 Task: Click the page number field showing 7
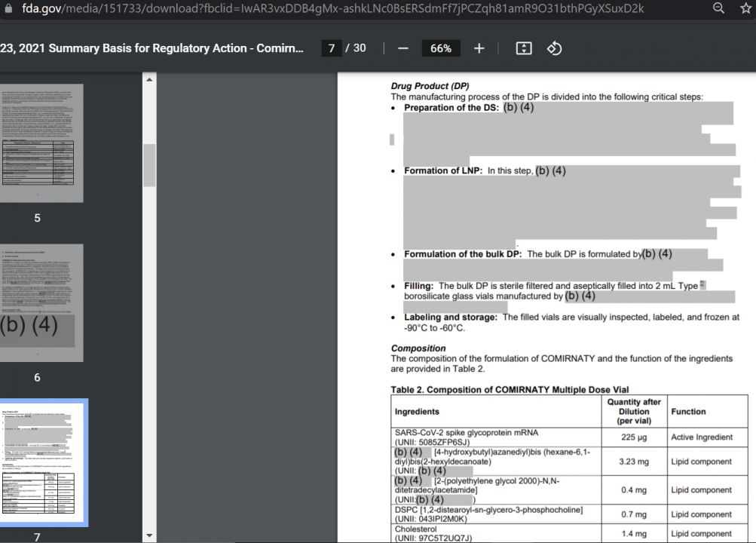[331, 48]
